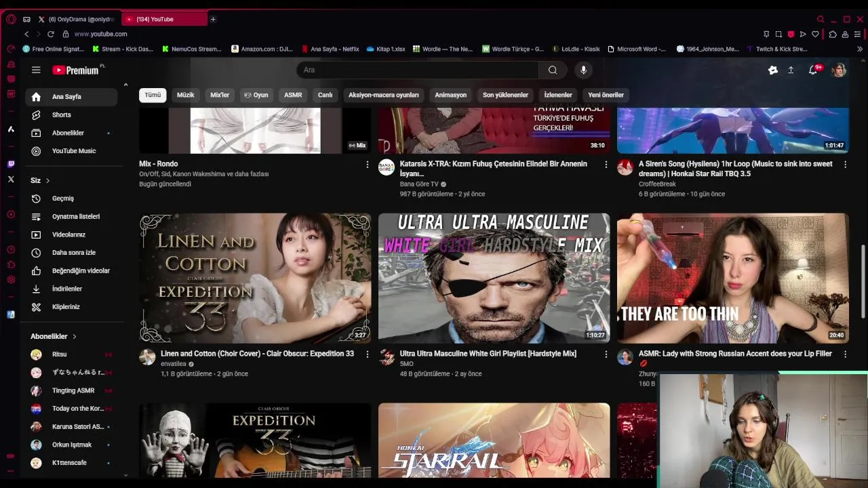The image size is (868, 488).
Task: Click the heart bookmarks icon in toolbar
Action: point(815,34)
